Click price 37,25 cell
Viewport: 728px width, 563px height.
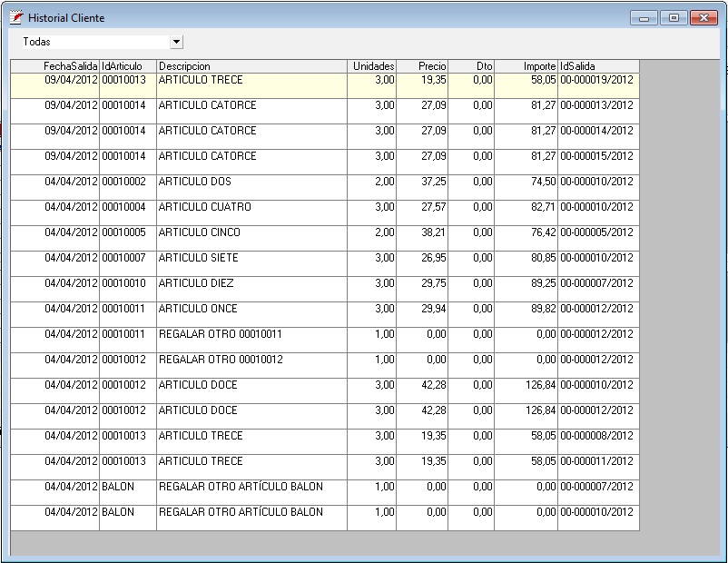(x=422, y=187)
